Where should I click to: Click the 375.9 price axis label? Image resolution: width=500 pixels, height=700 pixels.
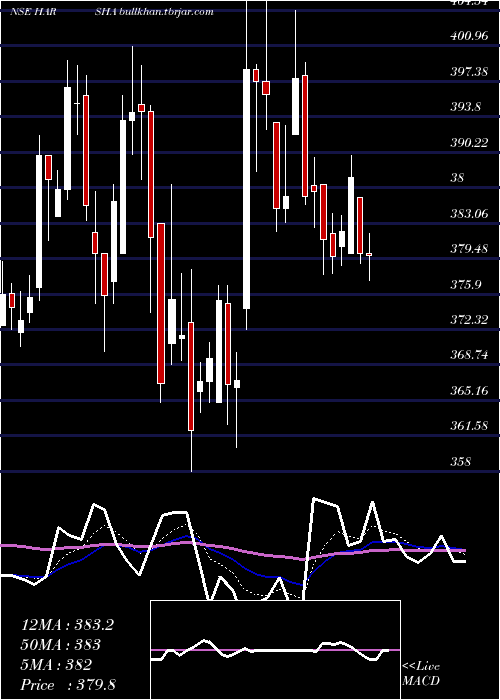click(466, 284)
